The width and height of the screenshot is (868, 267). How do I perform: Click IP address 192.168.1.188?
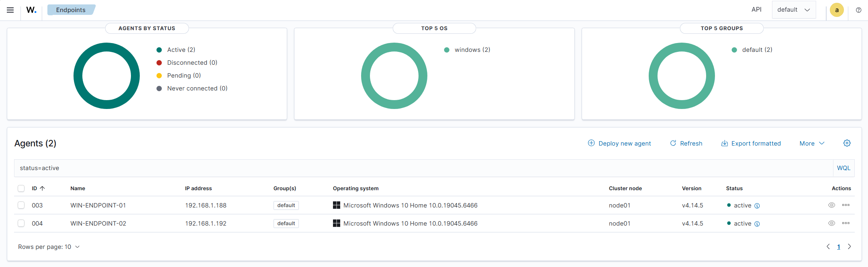pyautogui.click(x=206, y=205)
